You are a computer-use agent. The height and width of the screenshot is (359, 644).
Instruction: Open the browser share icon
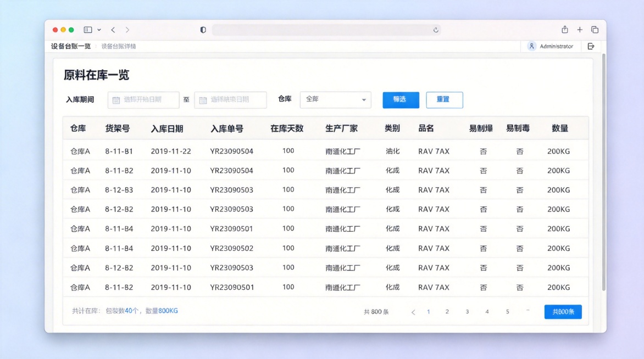[x=565, y=29]
